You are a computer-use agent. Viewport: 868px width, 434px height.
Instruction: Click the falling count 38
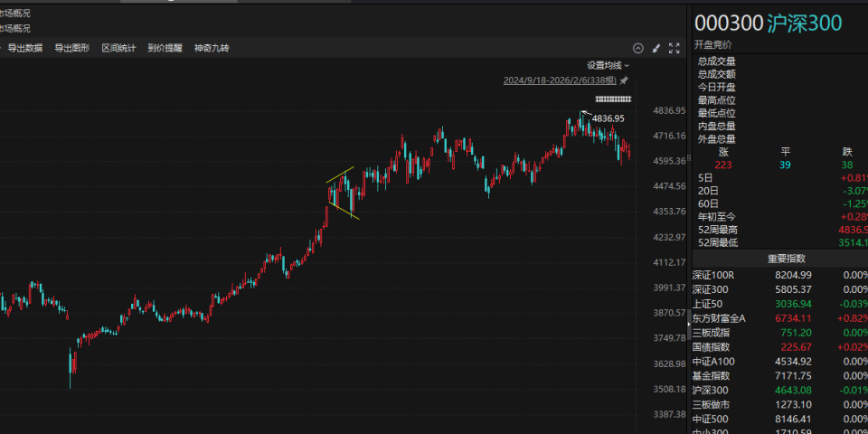(846, 165)
